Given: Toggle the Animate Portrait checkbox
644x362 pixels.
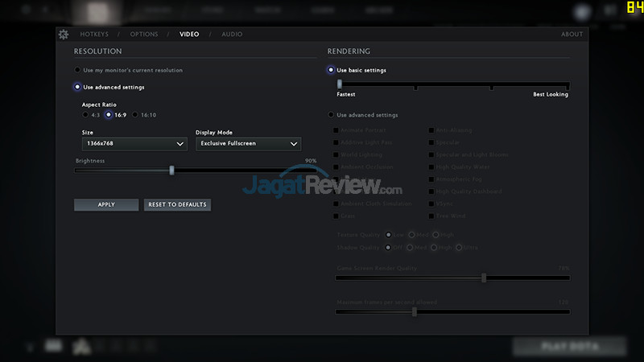Looking at the screenshot, I should [x=336, y=130].
